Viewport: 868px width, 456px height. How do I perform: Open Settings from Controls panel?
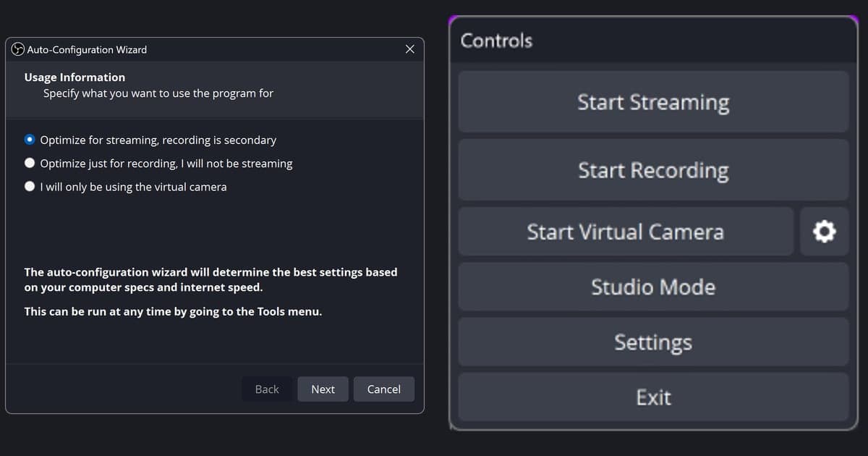click(x=653, y=342)
